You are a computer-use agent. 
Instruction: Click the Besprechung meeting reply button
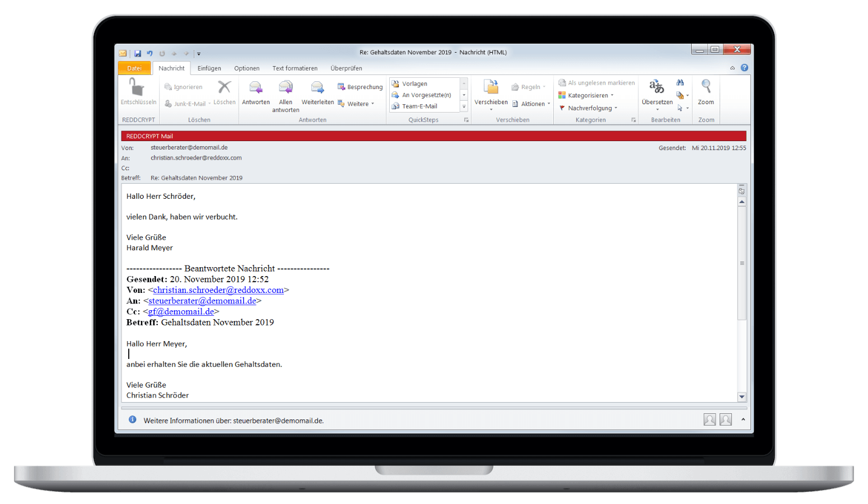tap(360, 87)
